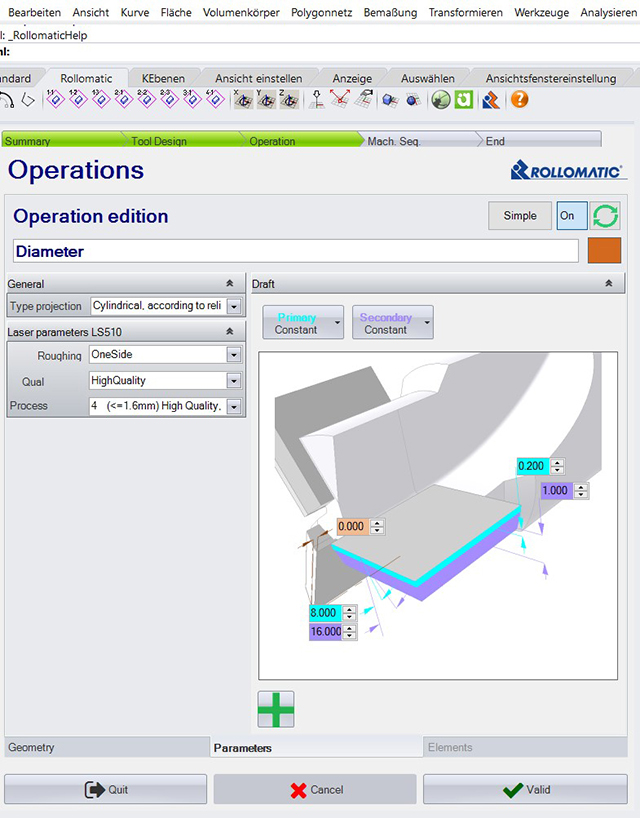Collapse the General section
This screenshot has width=640, height=818.
(230, 283)
